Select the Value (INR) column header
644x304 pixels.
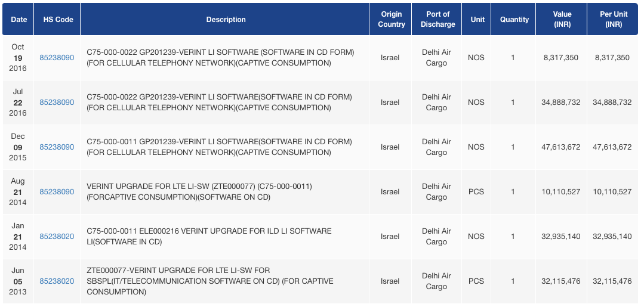[562, 20]
